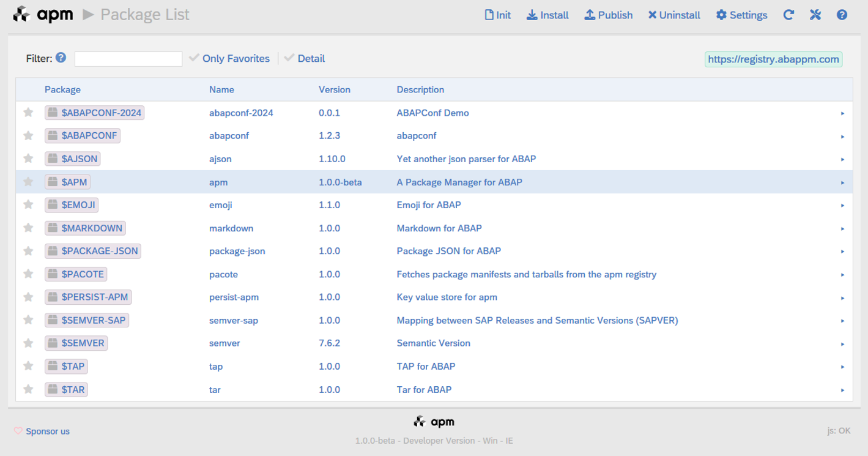Click the apm logo in top left
This screenshot has height=456, width=868.
click(43, 15)
